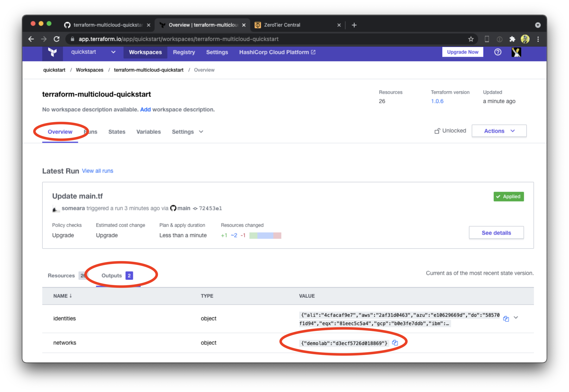Click the Terraform logo home icon
This screenshot has width=569, height=392.
[52, 52]
